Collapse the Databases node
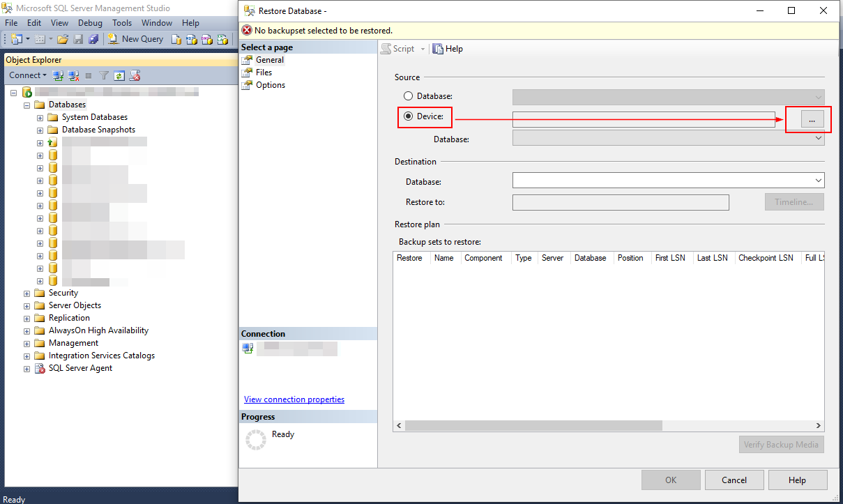Image resolution: width=843 pixels, height=504 pixels. (28, 105)
